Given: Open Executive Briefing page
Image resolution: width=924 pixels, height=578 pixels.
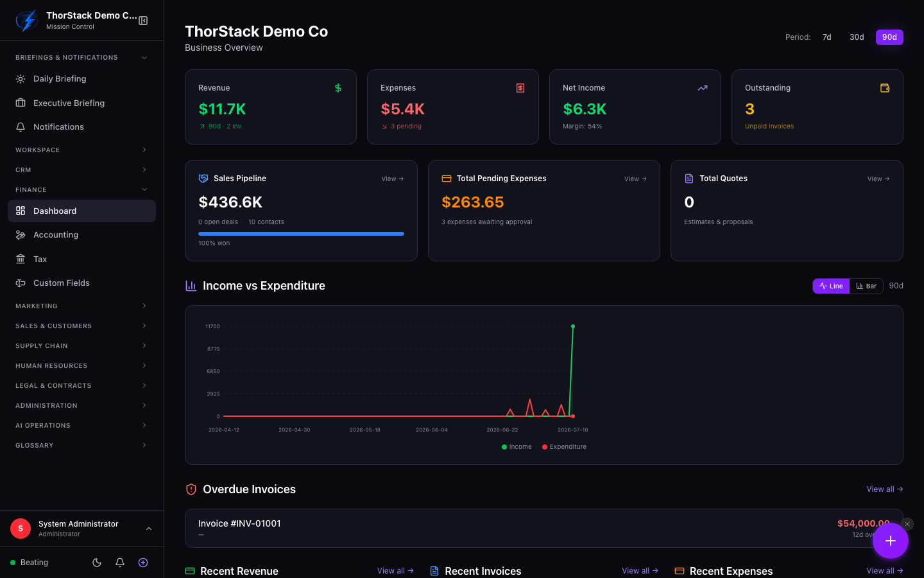Looking at the screenshot, I should click(x=81, y=103).
